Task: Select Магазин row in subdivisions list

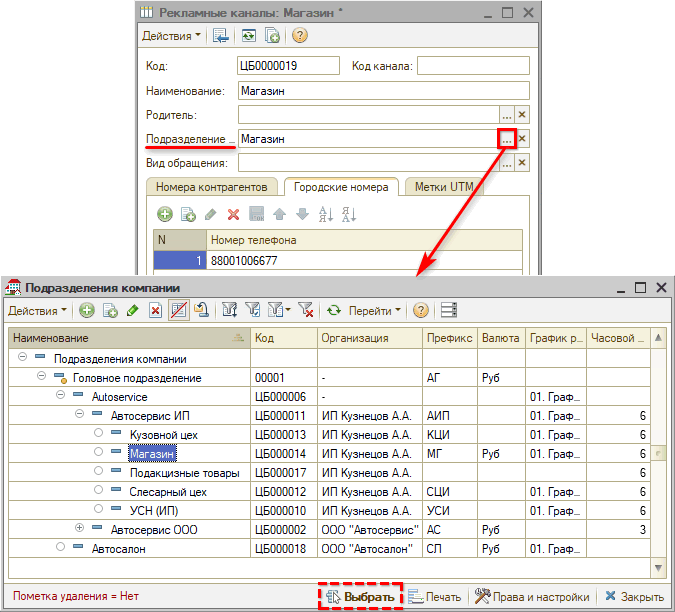Action: pos(329,454)
